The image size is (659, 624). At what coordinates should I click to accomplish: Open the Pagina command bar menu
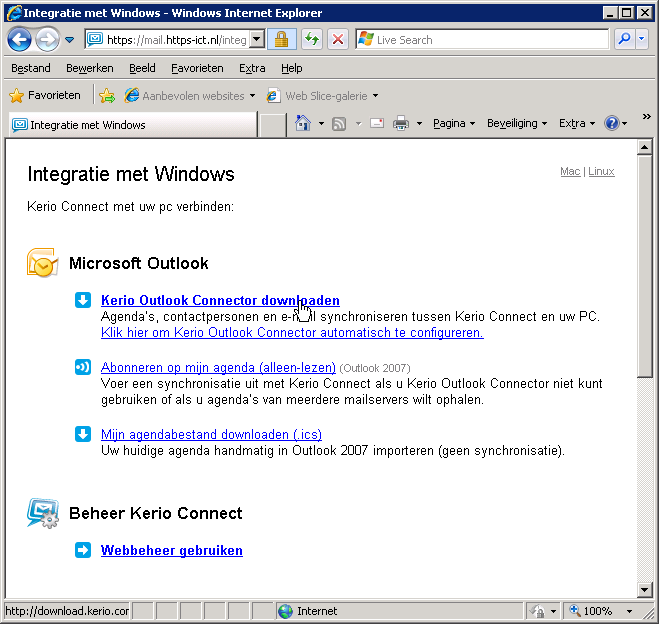(x=454, y=123)
